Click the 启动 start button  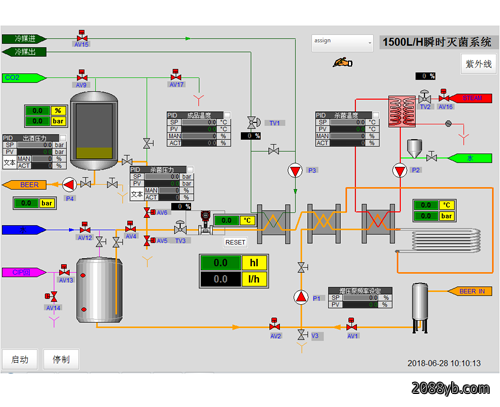(x=20, y=359)
